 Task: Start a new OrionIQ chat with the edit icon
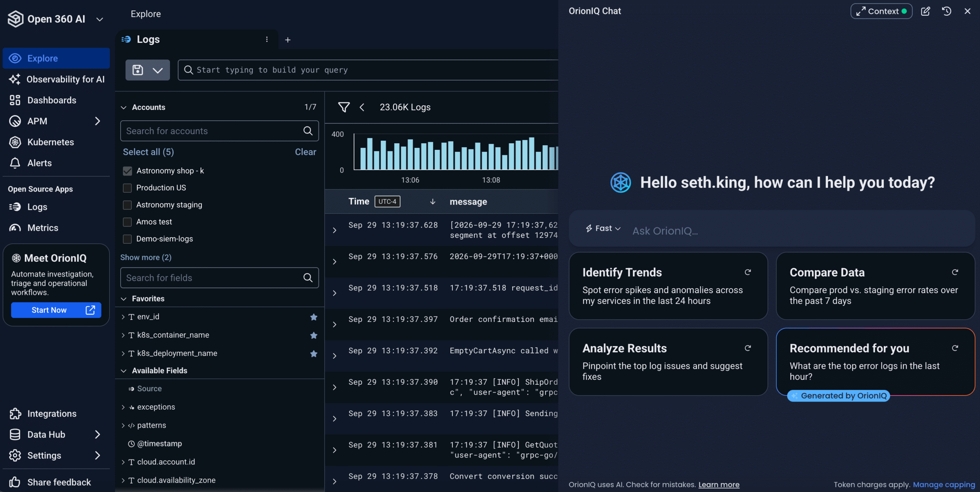click(925, 11)
